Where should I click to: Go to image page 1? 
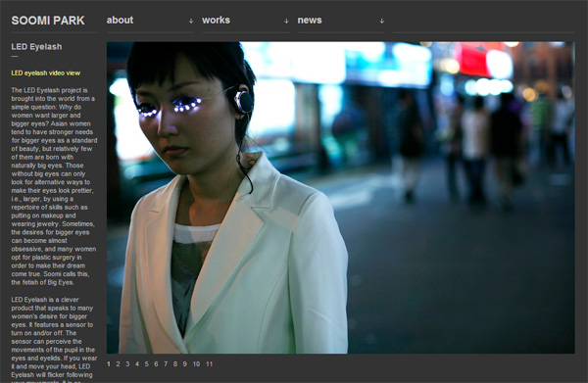click(x=109, y=363)
